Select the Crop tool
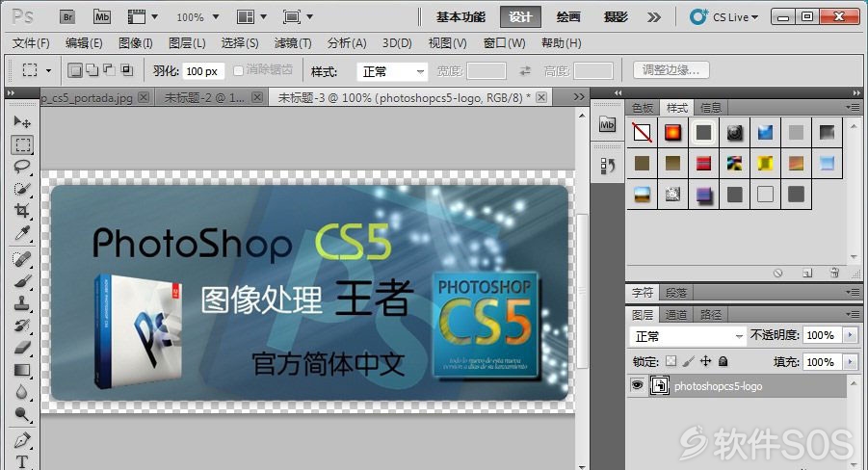 [22, 211]
